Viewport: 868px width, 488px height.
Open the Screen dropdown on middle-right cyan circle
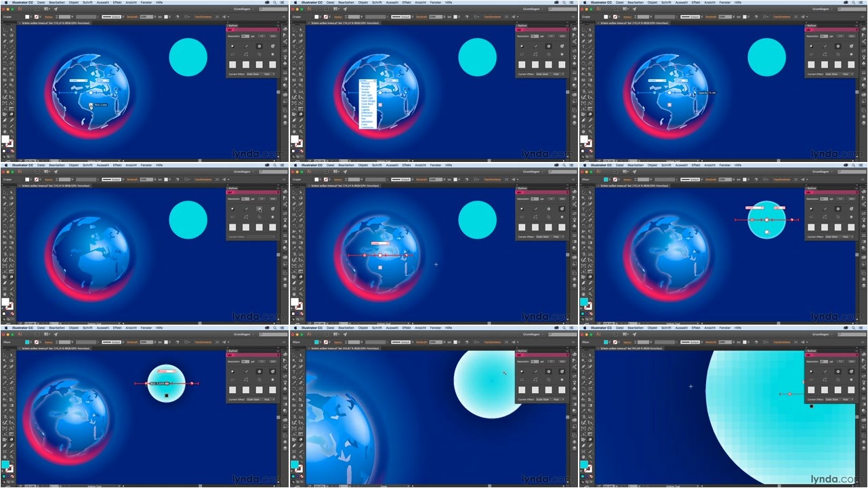coord(755,208)
